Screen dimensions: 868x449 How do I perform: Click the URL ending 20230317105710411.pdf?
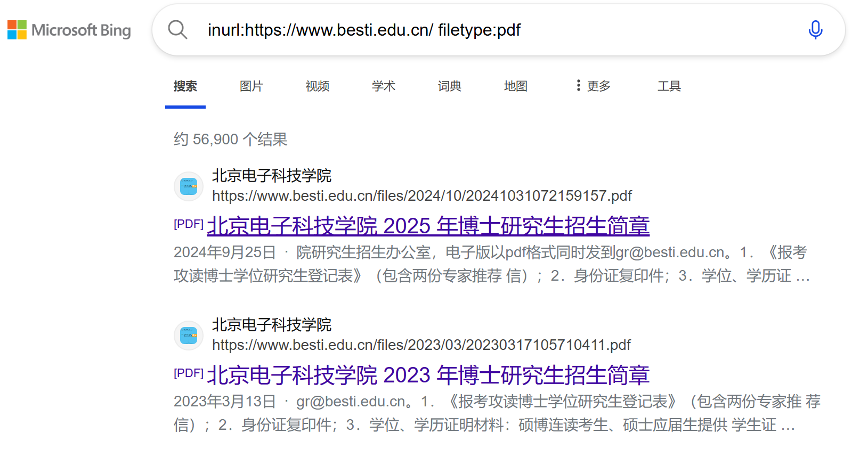tap(421, 345)
